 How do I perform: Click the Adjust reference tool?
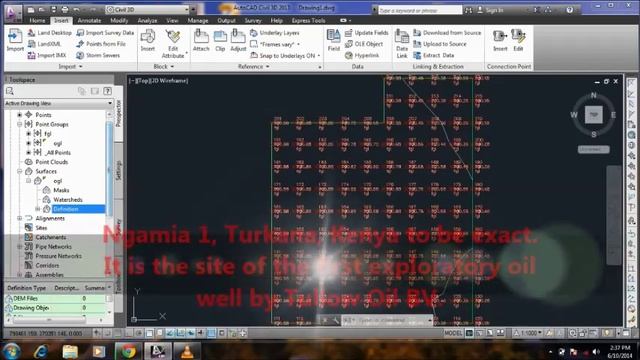238,40
